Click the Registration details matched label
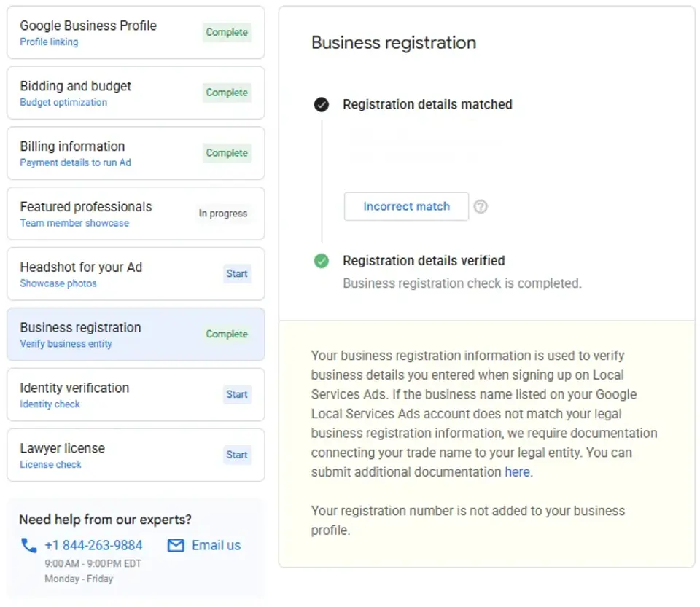700x607 pixels. tap(427, 104)
